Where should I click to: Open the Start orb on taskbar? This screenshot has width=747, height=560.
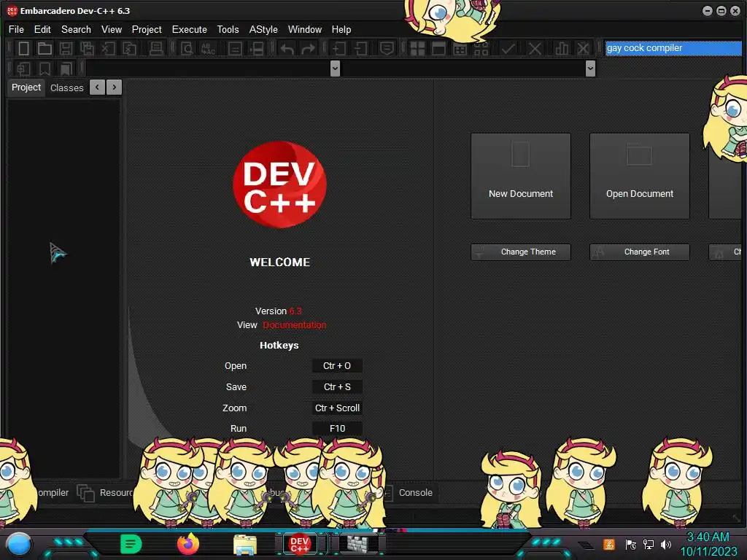tap(19, 545)
